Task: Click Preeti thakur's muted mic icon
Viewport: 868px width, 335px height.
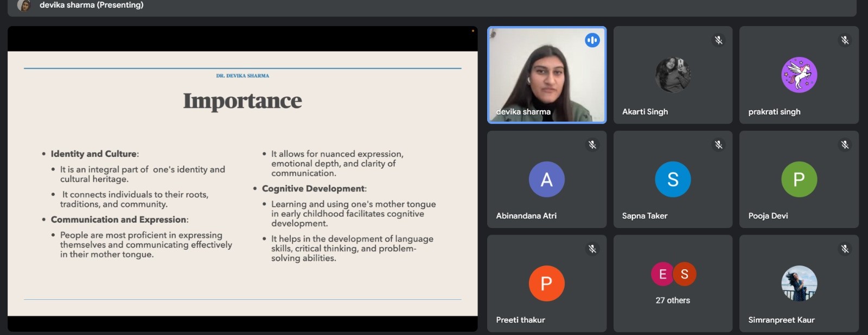Action: (592, 249)
